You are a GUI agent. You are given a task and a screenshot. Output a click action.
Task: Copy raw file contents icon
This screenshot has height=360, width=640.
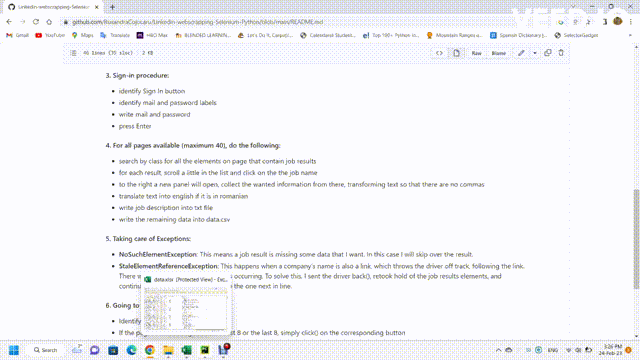[x=548, y=53]
